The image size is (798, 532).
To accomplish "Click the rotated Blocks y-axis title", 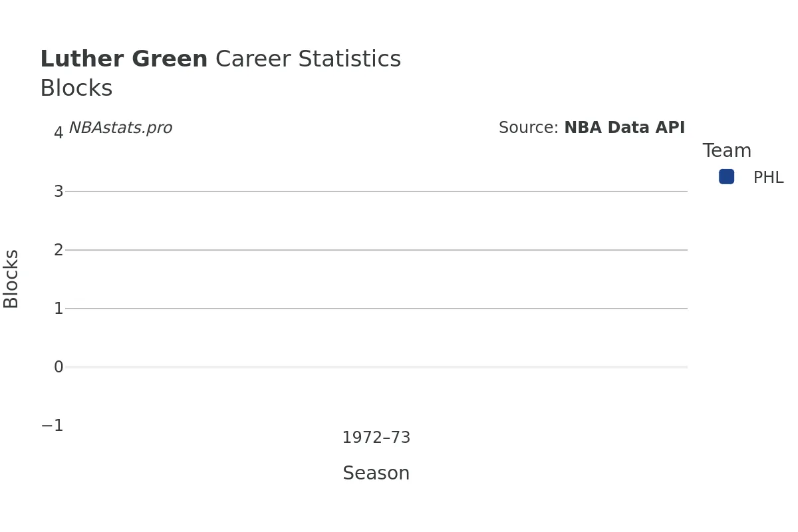I will [x=11, y=279].
